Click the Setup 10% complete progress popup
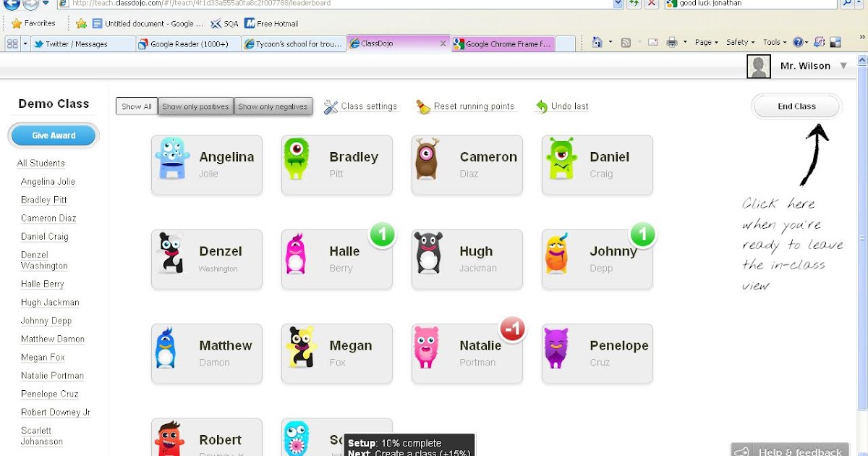 pyautogui.click(x=409, y=445)
